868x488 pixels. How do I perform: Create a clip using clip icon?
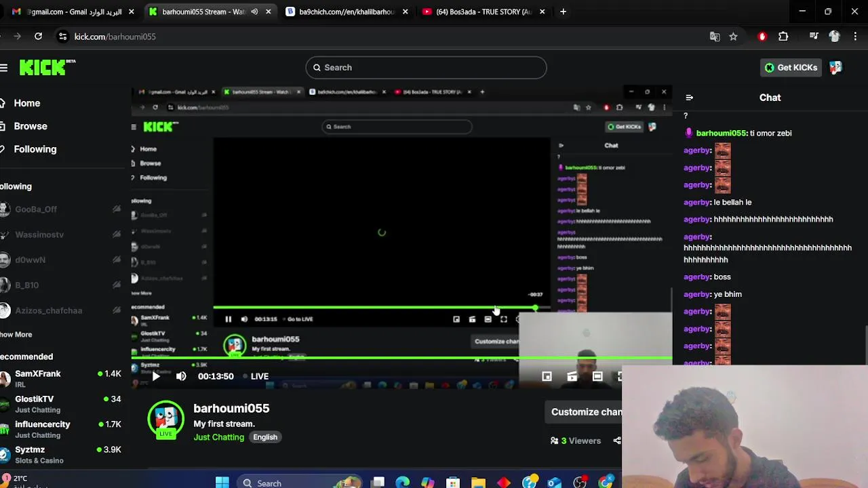point(572,376)
